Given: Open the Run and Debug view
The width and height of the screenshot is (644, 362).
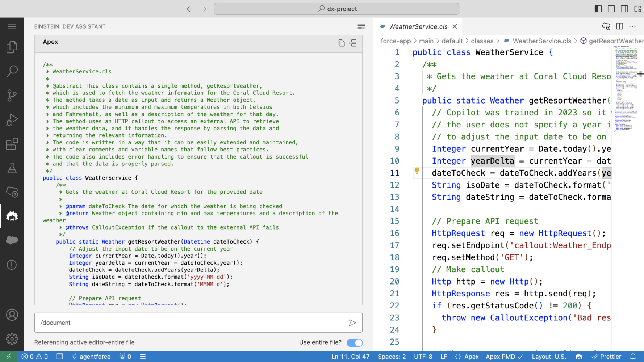Looking at the screenshot, I should coord(12,119).
